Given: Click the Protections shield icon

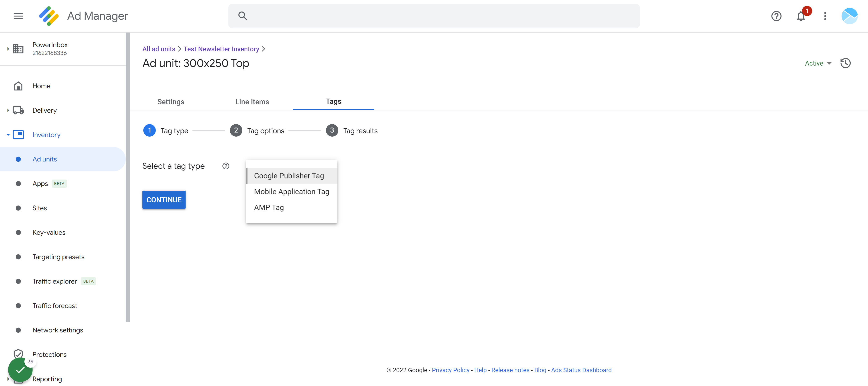Looking at the screenshot, I should pyautogui.click(x=18, y=354).
